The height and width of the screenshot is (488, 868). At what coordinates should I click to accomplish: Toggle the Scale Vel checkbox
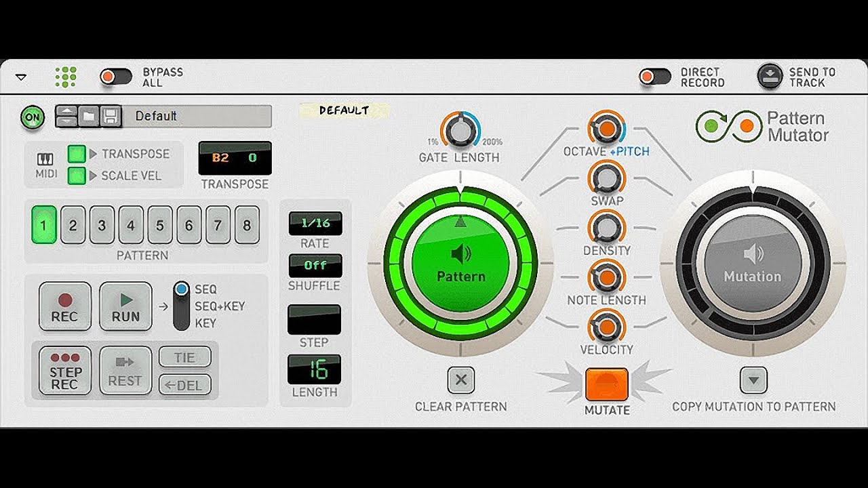tap(76, 176)
